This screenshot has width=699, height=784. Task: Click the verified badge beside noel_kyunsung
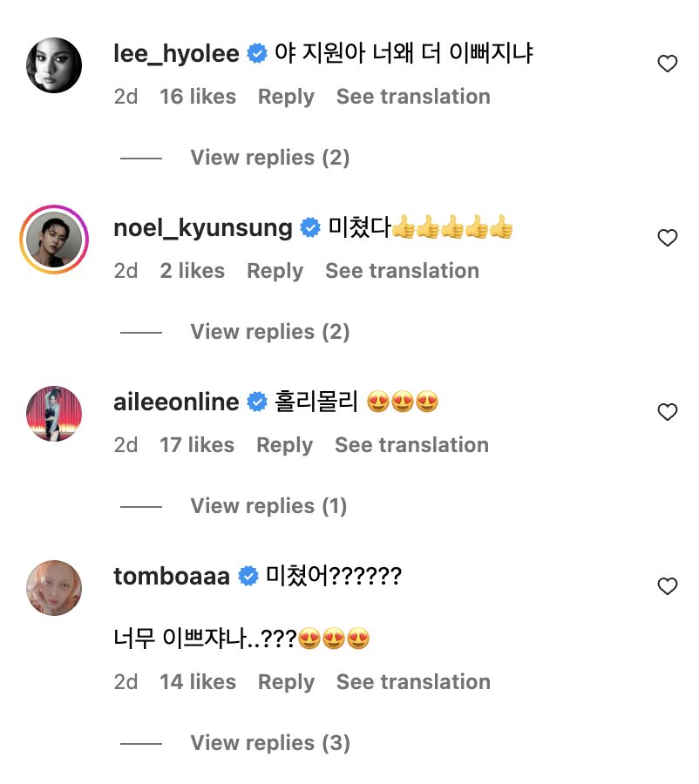[310, 228]
